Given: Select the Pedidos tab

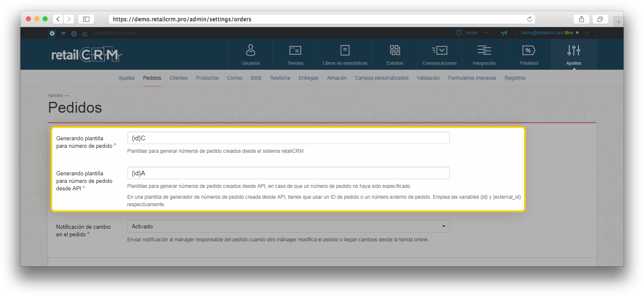Looking at the screenshot, I should [152, 78].
